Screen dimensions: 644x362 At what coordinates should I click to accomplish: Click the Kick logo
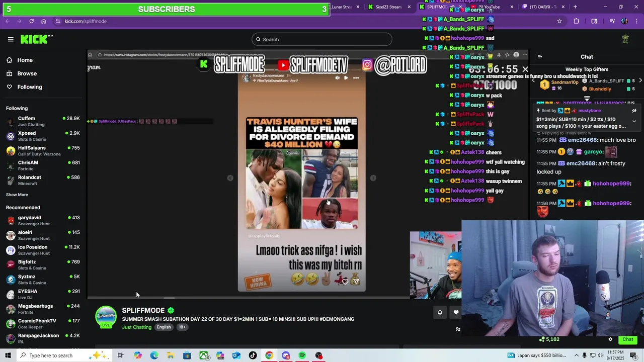pos(37,39)
